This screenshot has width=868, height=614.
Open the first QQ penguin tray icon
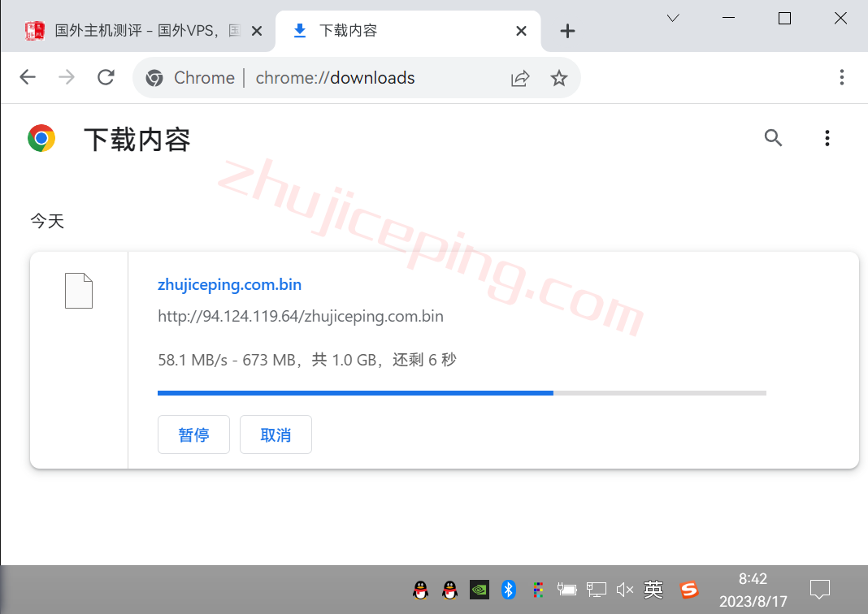click(x=421, y=590)
